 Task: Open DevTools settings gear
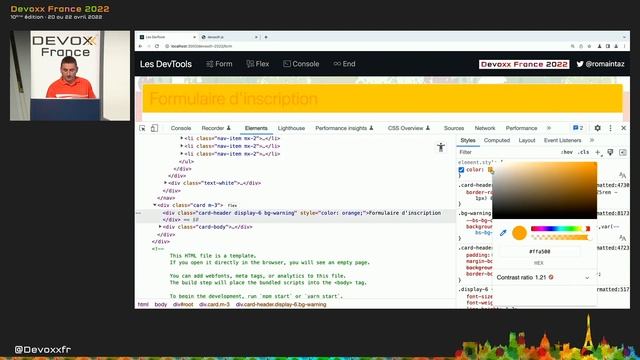598,128
